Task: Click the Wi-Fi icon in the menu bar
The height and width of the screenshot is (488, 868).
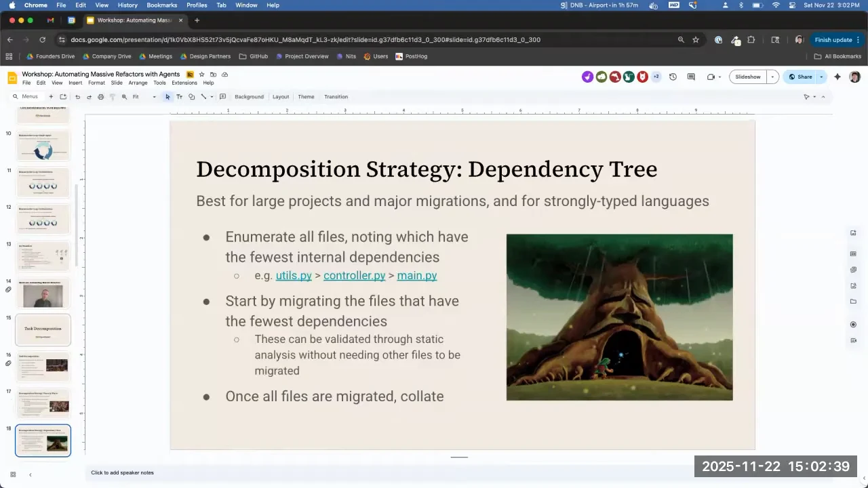Action: click(776, 5)
